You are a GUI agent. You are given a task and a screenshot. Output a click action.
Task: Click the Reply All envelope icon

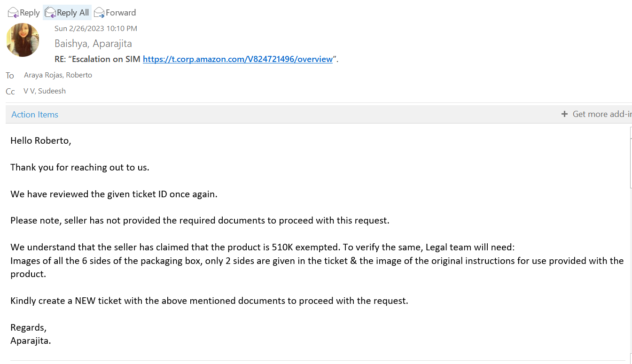coord(50,12)
